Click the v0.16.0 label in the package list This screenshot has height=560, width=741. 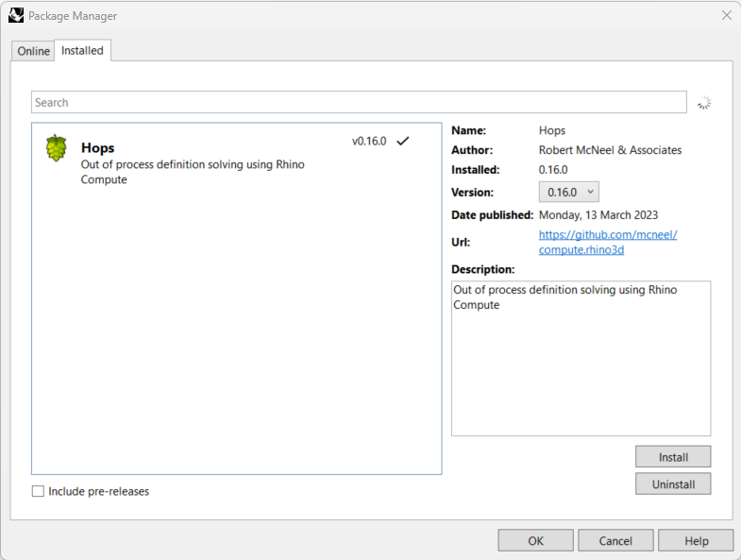(369, 141)
